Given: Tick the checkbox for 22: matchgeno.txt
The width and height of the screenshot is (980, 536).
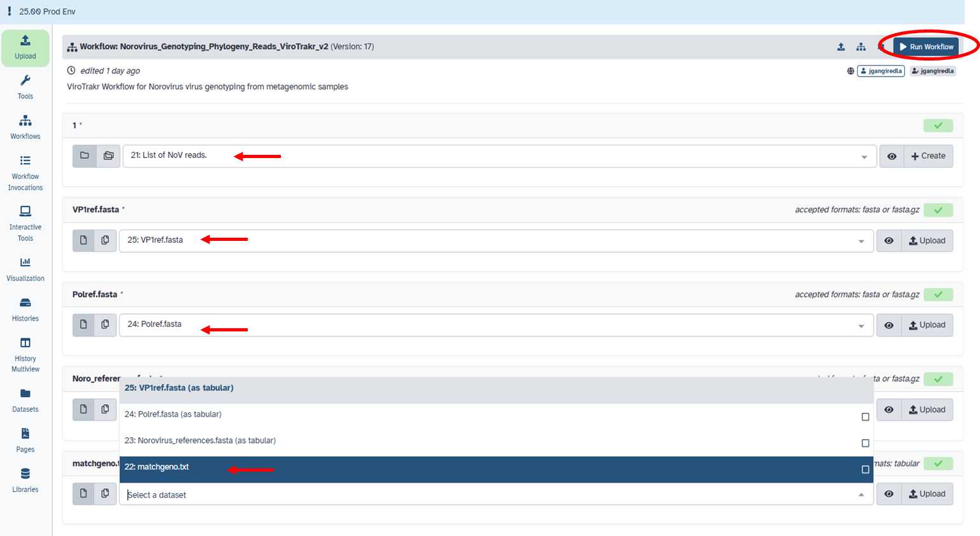Looking at the screenshot, I should (x=865, y=470).
